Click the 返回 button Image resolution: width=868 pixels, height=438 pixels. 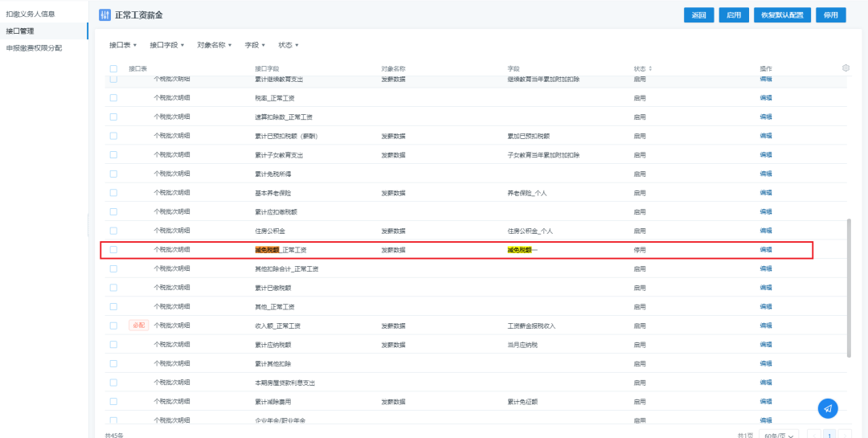tap(699, 15)
